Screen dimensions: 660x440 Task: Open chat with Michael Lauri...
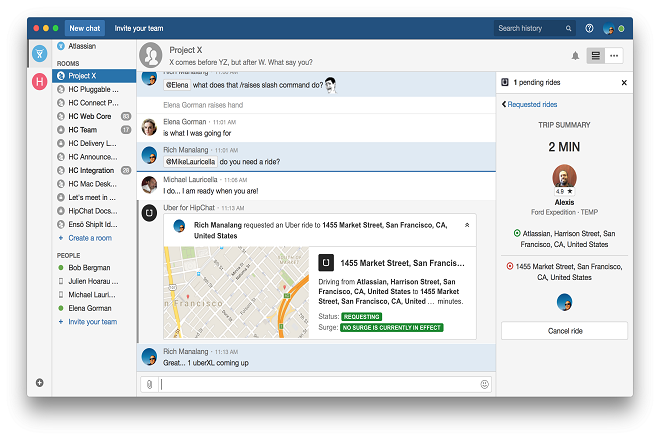click(x=94, y=295)
